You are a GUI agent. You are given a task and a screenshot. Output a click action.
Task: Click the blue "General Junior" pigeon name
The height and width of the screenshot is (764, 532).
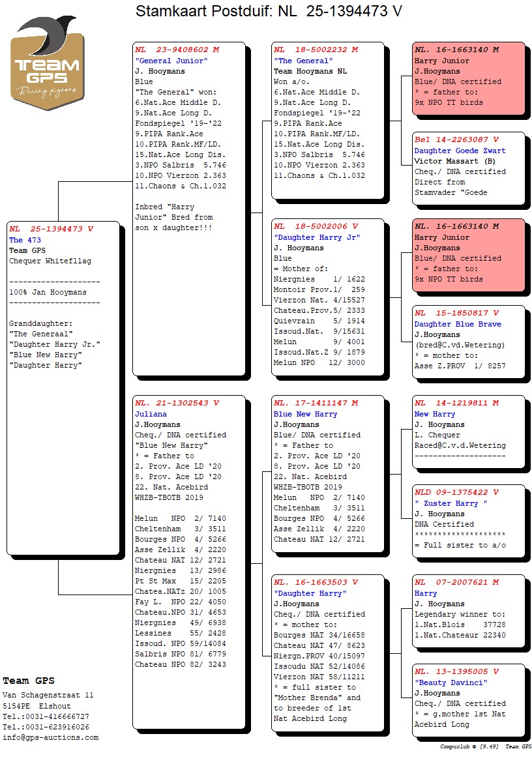pyautogui.click(x=171, y=61)
